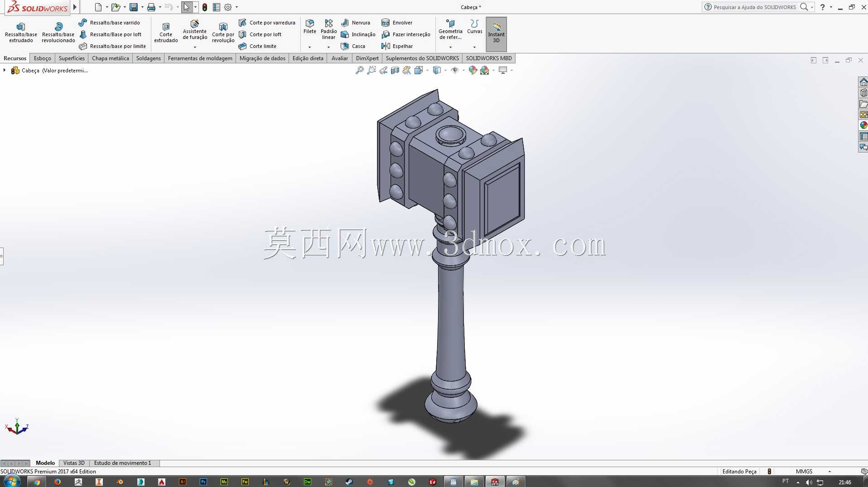Click Options gear icon
Image resolution: width=868 pixels, height=487 pixels.
tap(228, 7)
